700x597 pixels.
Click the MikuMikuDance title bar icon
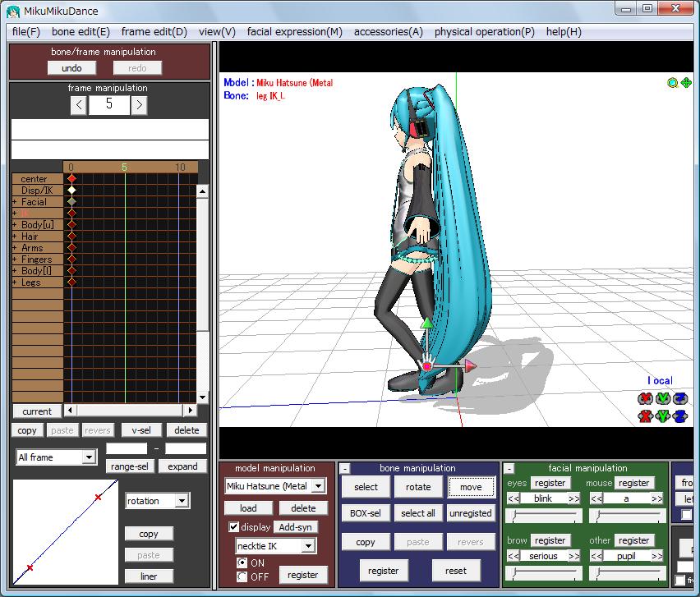point(13,11)
